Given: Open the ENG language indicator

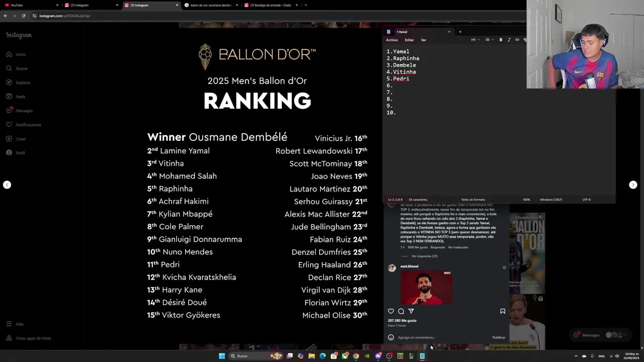Looking at the screenshot, I should click(x=601, y=356).
